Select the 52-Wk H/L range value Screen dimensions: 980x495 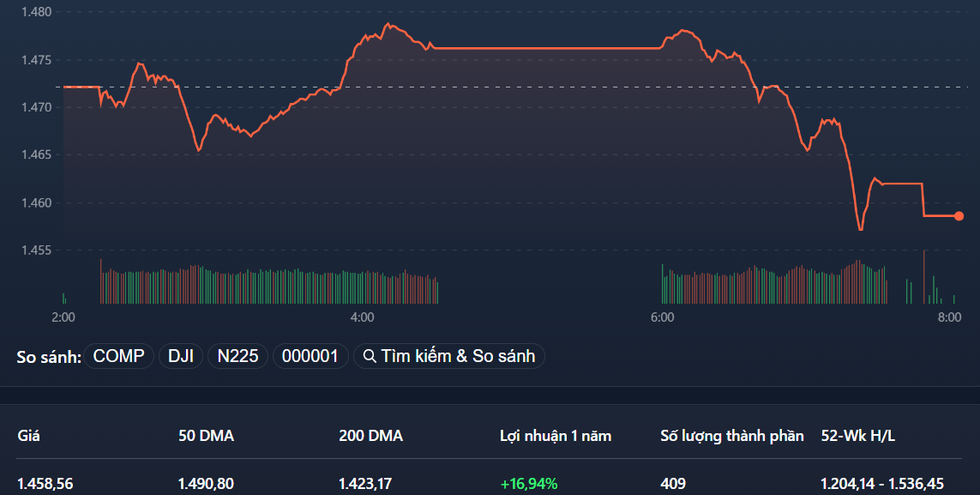(883, 484)
